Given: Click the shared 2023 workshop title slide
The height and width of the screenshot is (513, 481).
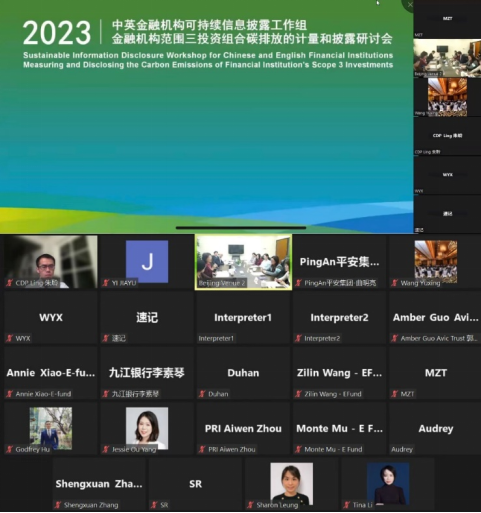Looking at the screenshot, I should 207,117.
